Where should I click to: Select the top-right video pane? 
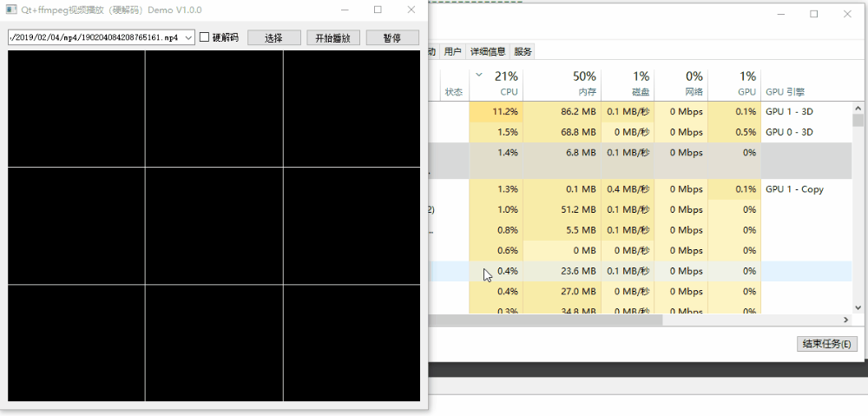point(352,108)
